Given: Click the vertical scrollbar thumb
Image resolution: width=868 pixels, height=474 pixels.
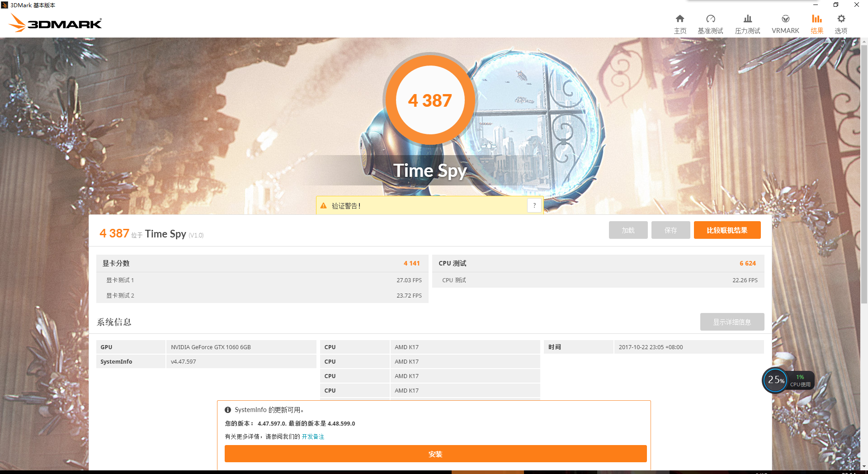Looking at the screenshot, I should coord(864,174).
